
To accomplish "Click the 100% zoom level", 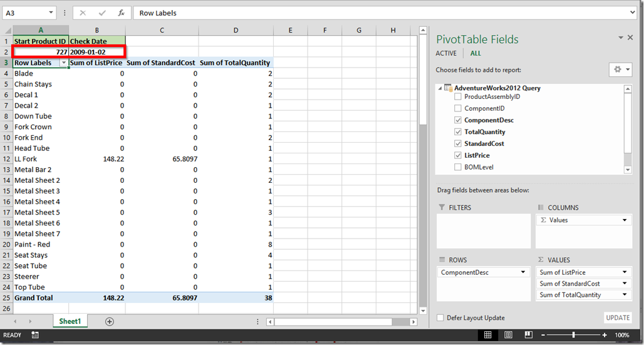I will click(622, 335).
